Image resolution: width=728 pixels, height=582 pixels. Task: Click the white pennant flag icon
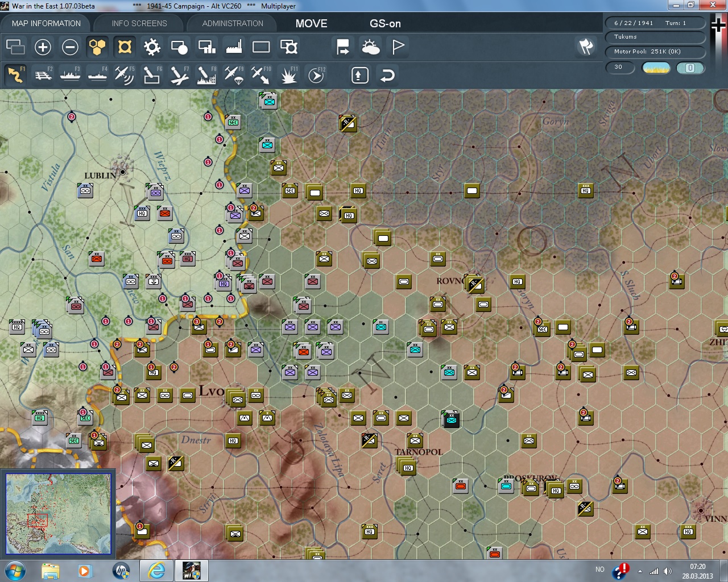(x=398, y=47)
